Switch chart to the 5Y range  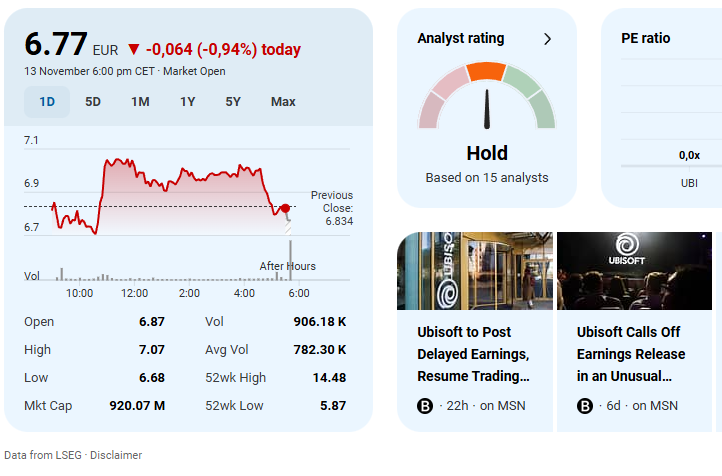click(233, 101)
